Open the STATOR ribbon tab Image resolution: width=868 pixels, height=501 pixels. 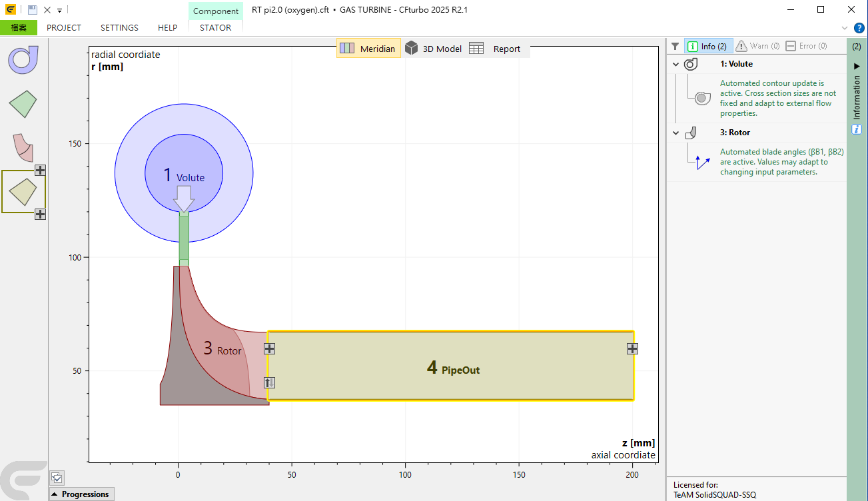tap(215, 28)
